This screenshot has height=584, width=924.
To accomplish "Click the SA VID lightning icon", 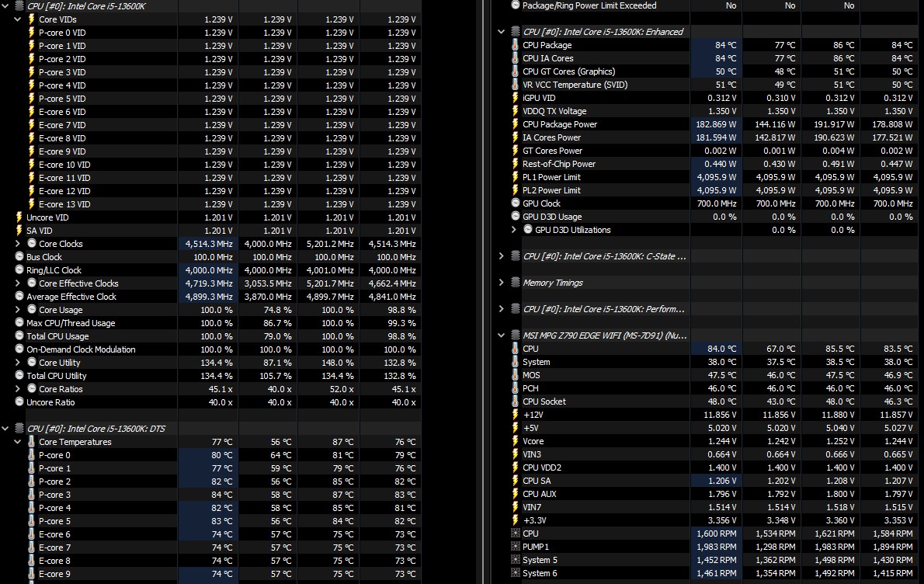I will pos(19,231).
